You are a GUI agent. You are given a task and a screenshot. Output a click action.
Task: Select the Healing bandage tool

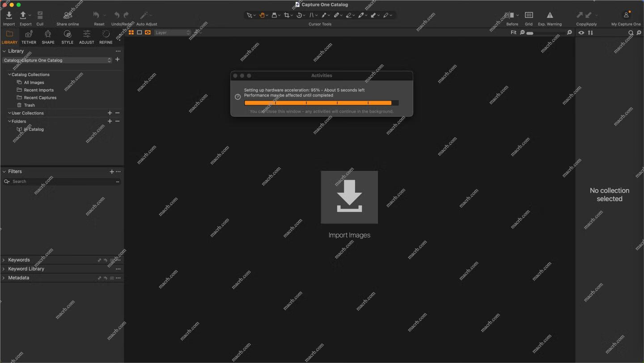click(336, 15)
